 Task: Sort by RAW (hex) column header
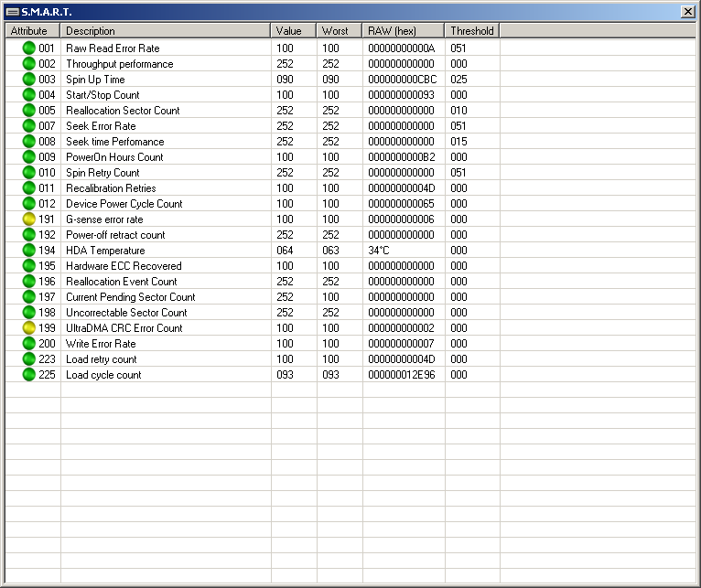tap(403, 30)
